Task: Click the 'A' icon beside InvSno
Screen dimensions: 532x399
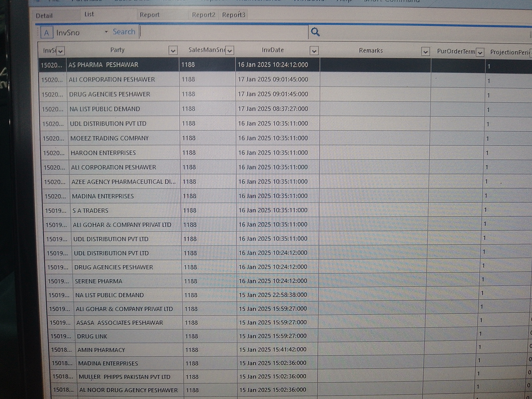Action: (47, 32)
